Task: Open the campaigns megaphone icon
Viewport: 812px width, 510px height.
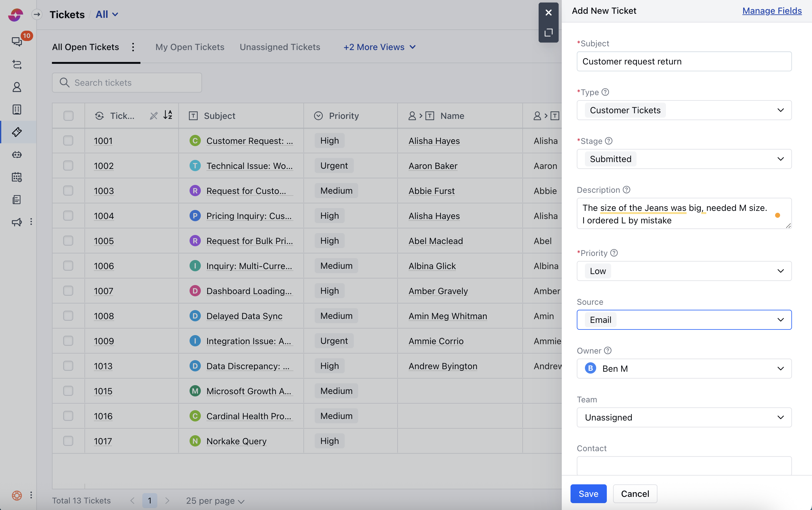Action: pos(17,222)
